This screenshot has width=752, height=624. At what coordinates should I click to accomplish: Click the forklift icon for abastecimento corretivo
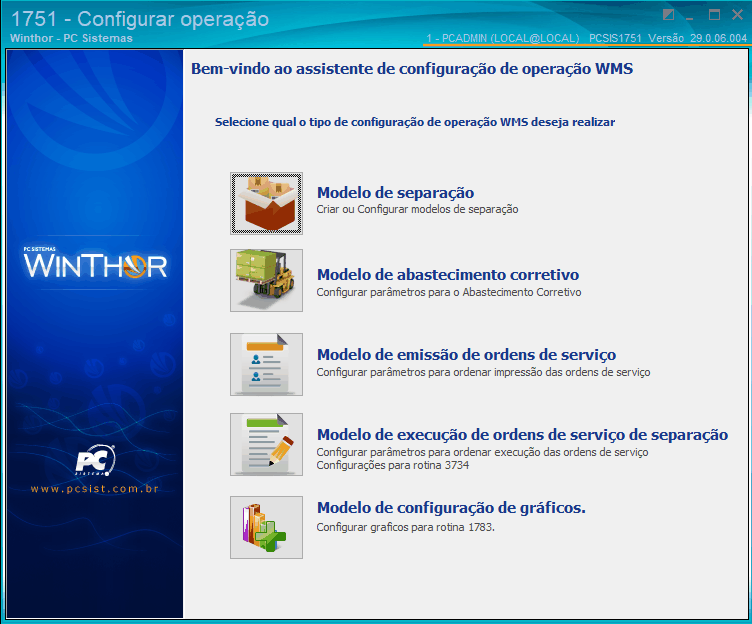pyautogui.click(x=266, y=280)
